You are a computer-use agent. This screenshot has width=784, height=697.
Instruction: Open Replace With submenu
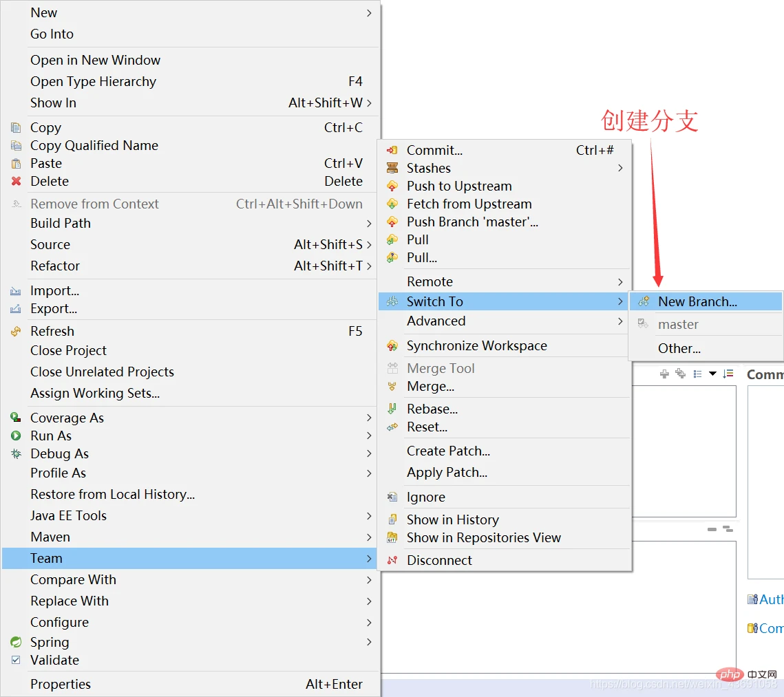[x=189, y=601]
